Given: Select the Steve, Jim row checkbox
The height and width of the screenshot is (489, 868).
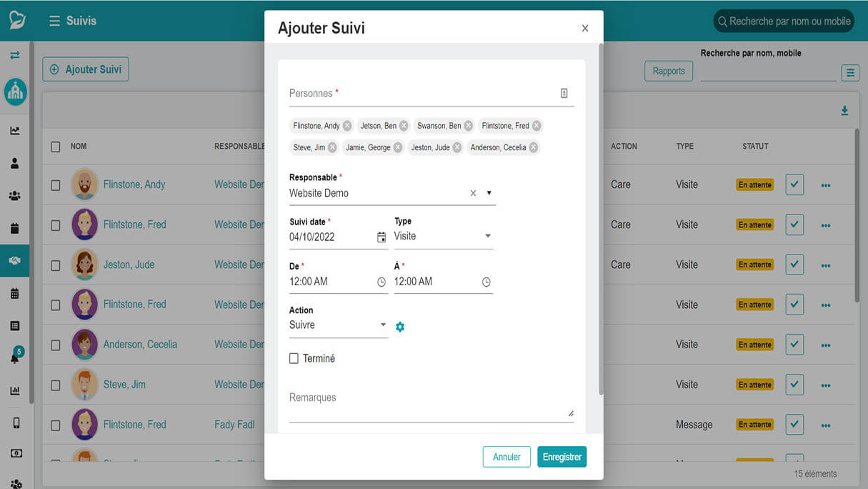Looking at the screenshot, I should (x=56, y=385).
